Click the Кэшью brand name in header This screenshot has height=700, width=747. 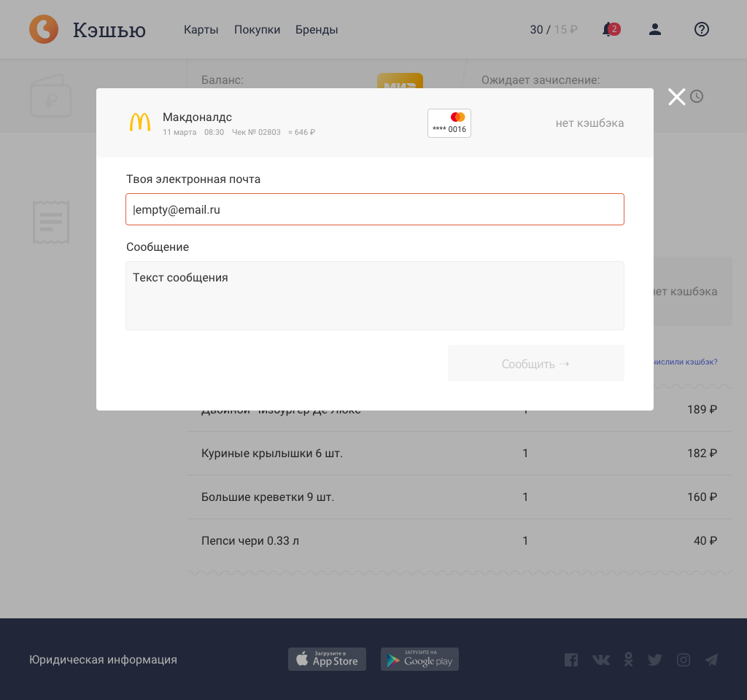coord(109,29)
